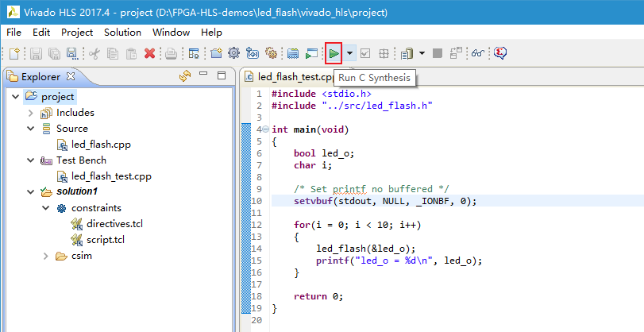Open dropdown arrow beside Run C Synthesis
This screenshot has width=644, height=332.
click(349, 53)
